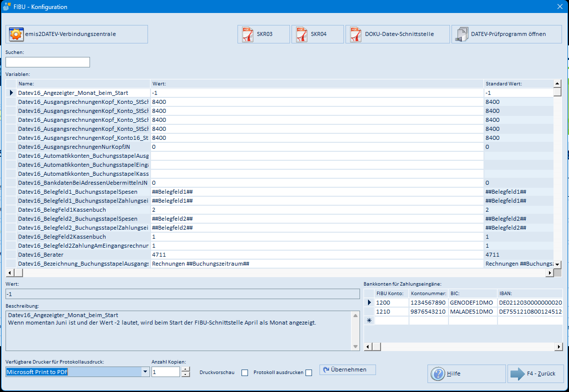Click the Wert: column header

317,84
